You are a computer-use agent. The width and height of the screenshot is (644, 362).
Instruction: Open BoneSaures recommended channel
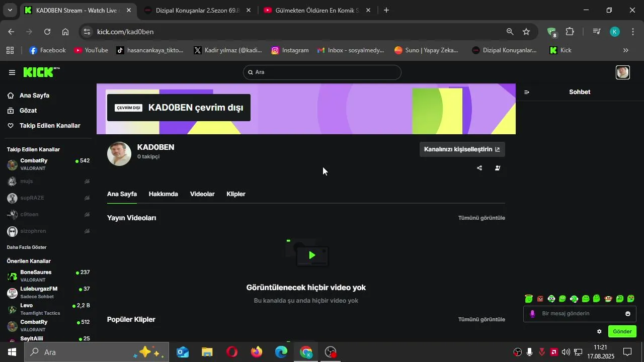pos(48,276)
